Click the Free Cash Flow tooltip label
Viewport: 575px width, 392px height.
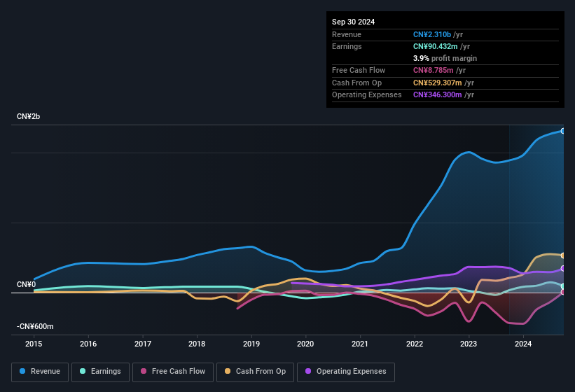359,70
